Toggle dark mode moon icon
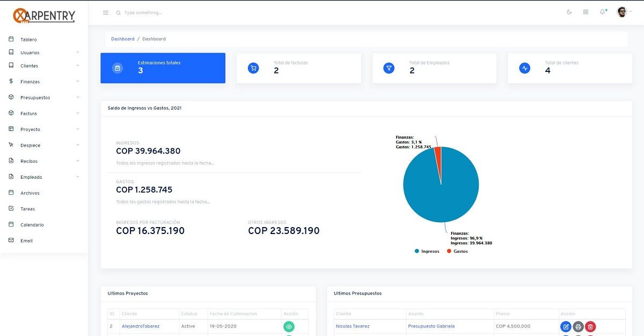Image resolution: width=644 pixels, height=336 pixels. coord(569,12)
